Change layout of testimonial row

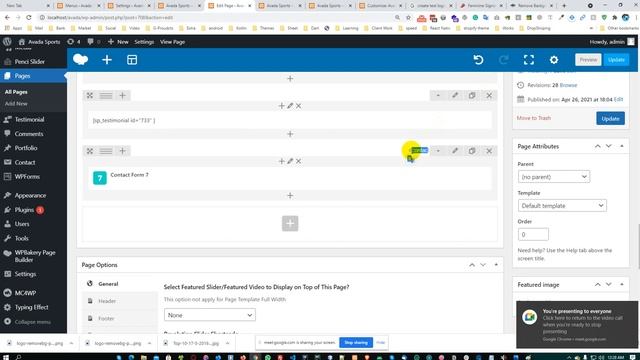(106, 95)
